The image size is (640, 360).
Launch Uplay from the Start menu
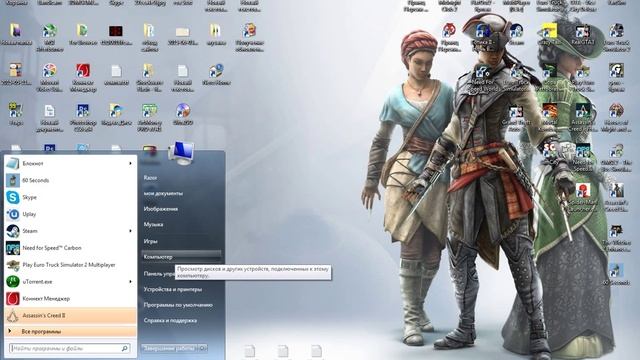coord(70,214)
